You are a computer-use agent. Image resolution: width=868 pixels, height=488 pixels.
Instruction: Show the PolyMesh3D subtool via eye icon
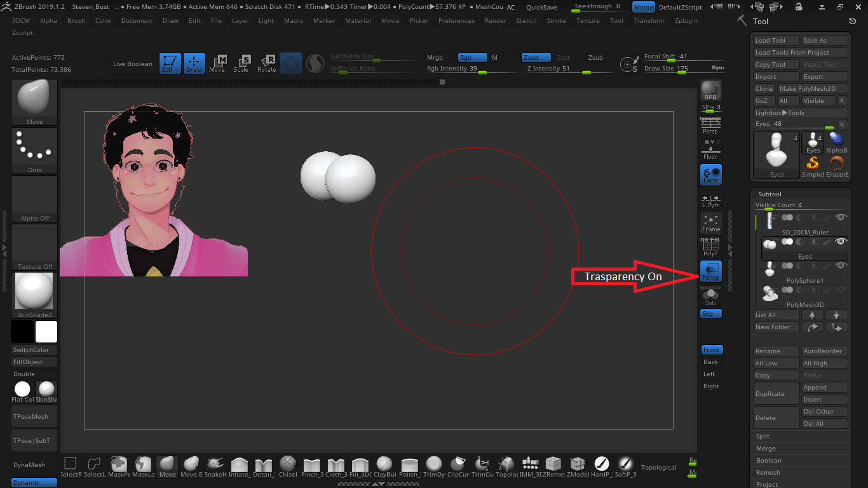[841, 290]
